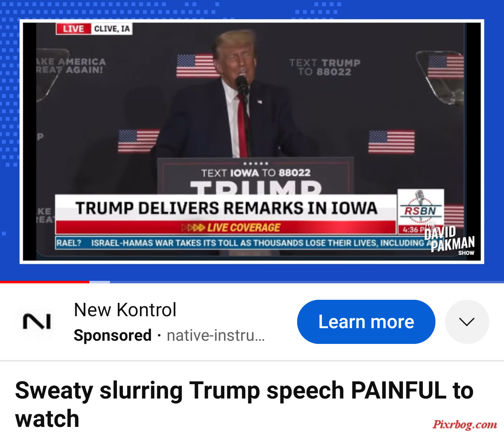Tap the Trump speech video player
The width and height of the screenshot is (504, 436).
point(252,141)
